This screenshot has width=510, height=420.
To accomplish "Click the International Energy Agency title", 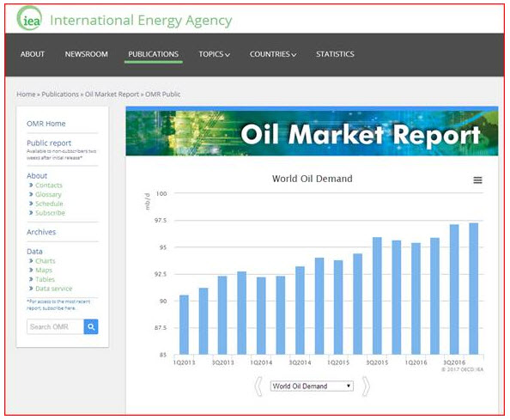I will tap(141, 20).
